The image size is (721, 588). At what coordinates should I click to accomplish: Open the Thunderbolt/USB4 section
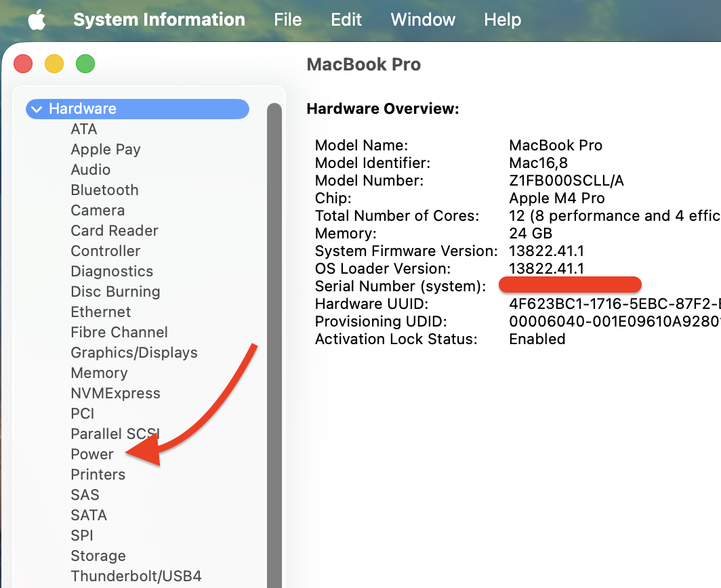136,576
